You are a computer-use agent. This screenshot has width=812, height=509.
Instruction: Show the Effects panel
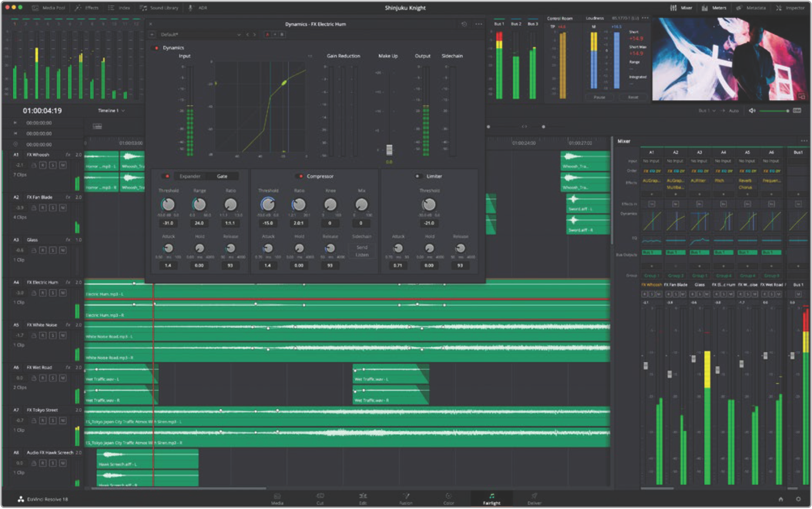pos(87,8)
